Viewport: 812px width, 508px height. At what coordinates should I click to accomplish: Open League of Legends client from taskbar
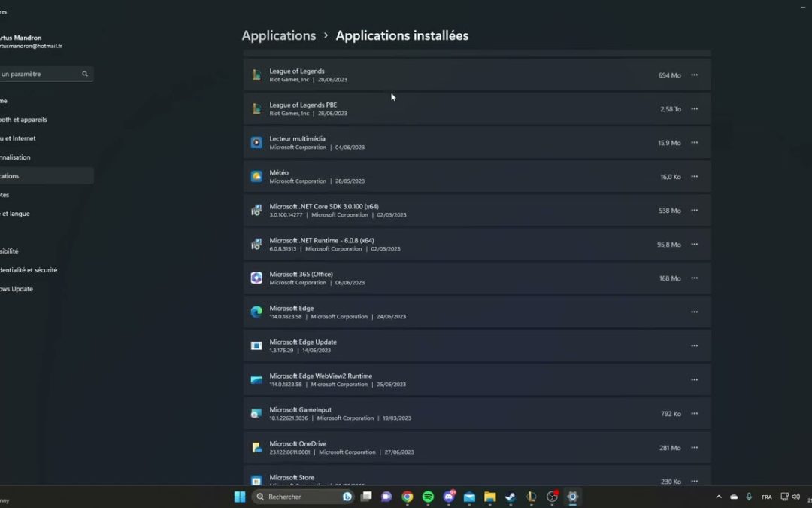tap(532, 497)
